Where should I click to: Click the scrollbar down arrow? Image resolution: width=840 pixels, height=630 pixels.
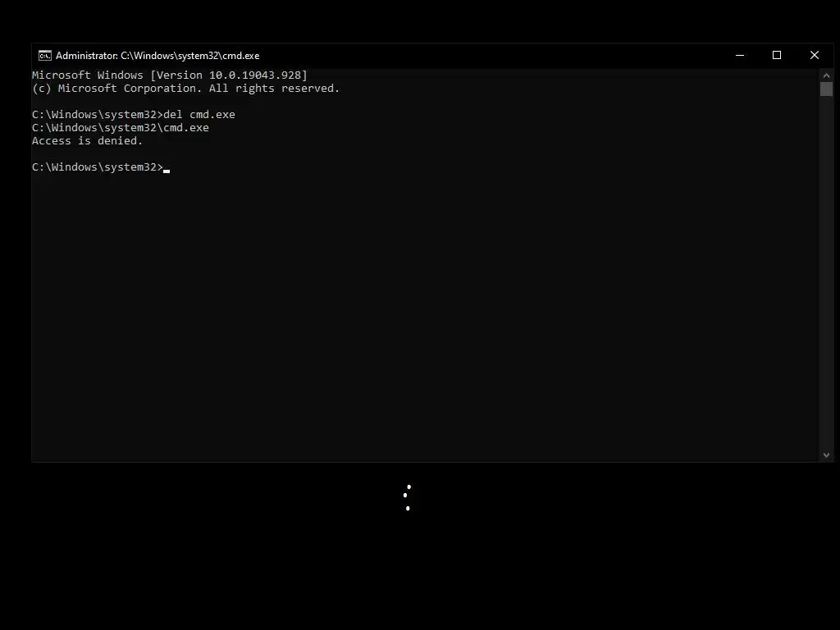pyautogui.click(x=826, y=454)
